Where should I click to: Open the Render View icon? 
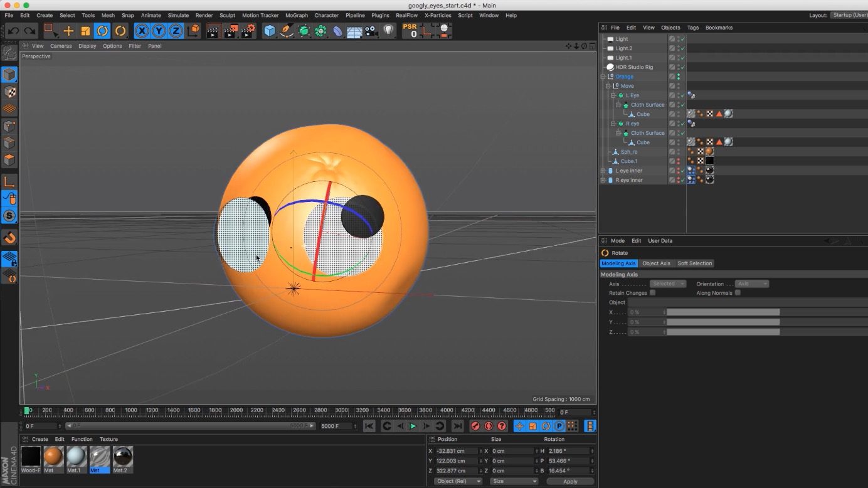213,31
